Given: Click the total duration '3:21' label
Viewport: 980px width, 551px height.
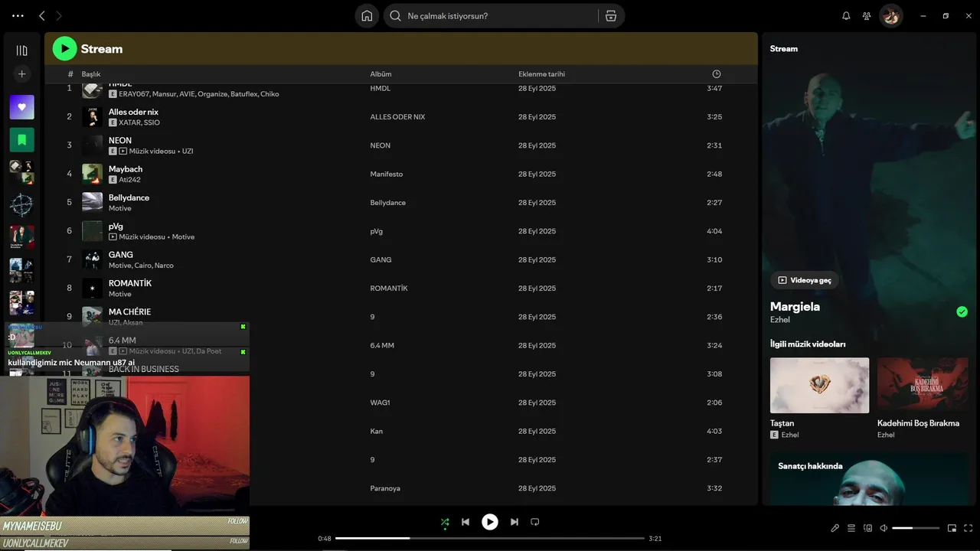Looking at the screenshot, I should click(655, 539).
